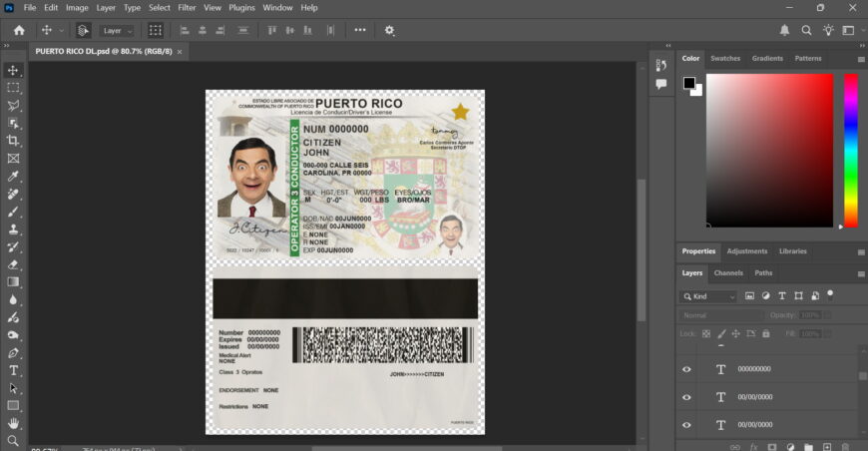The height and width of the screenshot is (451, 868).
Task: Switch layer filtering on or off
Action: click(830, 295)
